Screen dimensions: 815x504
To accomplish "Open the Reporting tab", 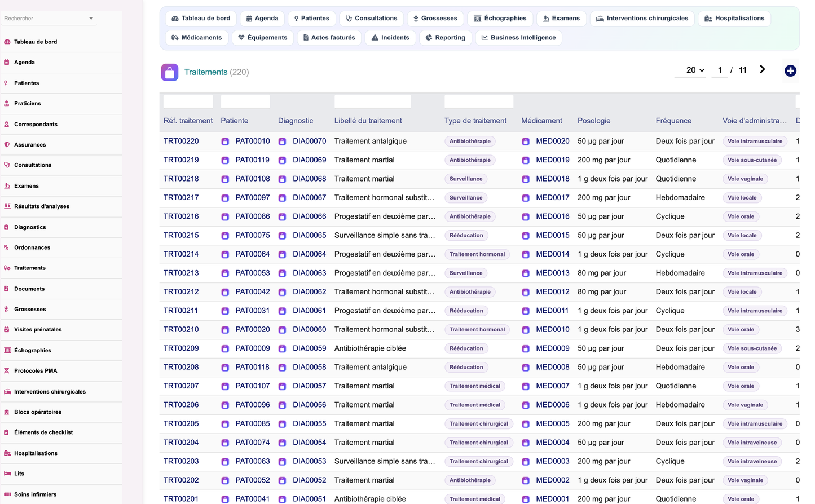I will pos(445,38).
